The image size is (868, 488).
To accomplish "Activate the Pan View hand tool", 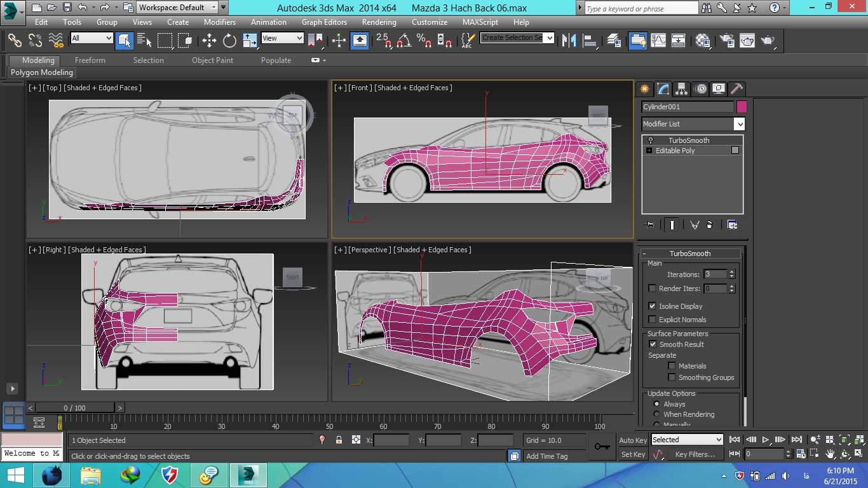I will [x=831, y=454].
